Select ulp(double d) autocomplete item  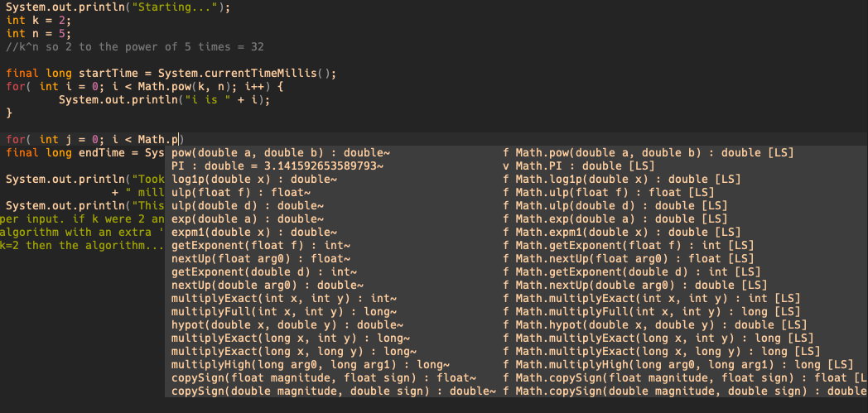(x=517, y=205)
